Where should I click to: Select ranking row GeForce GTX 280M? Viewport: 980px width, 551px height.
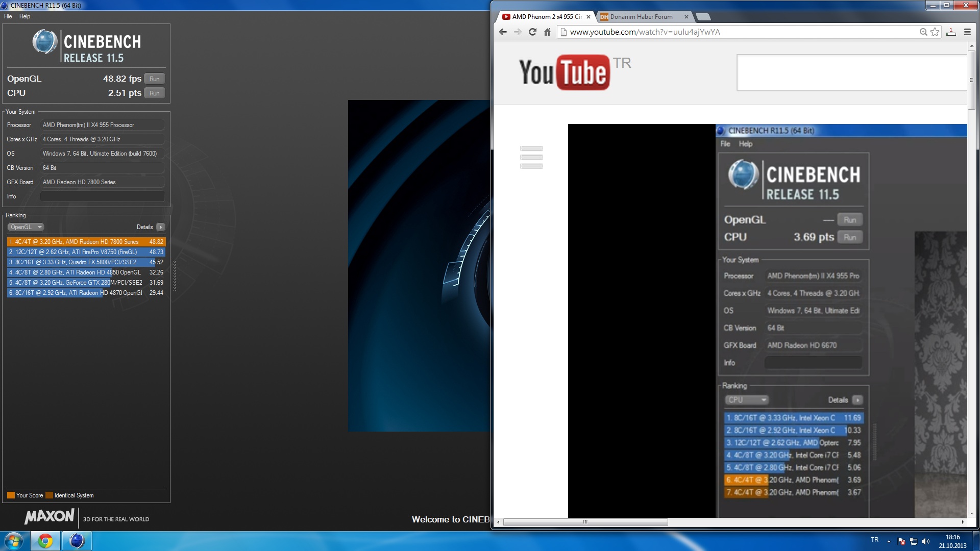point(86,283)
